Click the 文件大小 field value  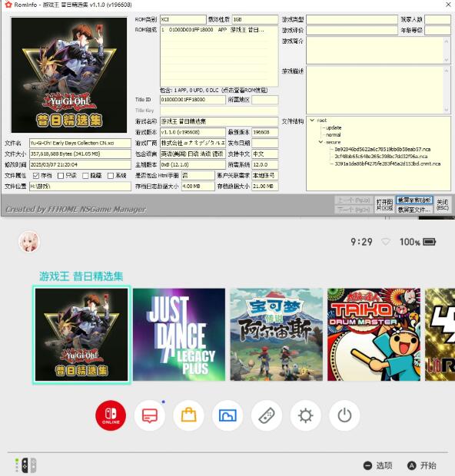[80, 154]
